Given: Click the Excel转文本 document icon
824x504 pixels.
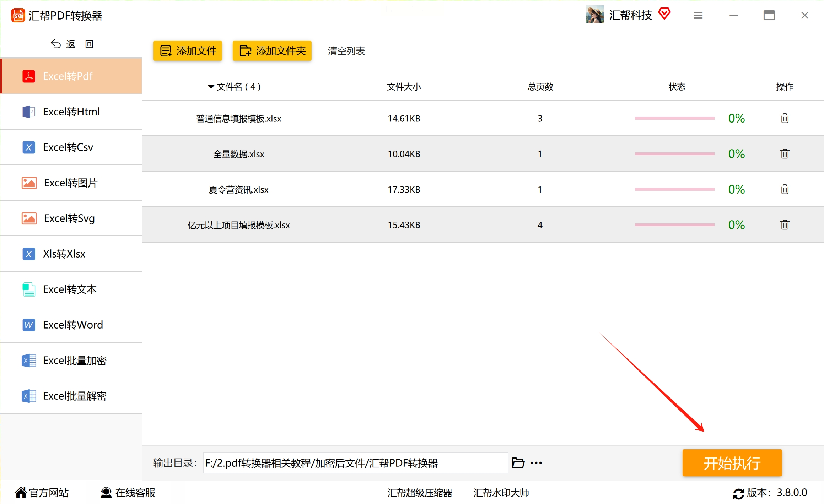Looking at the screenshot, I should 29,289.
